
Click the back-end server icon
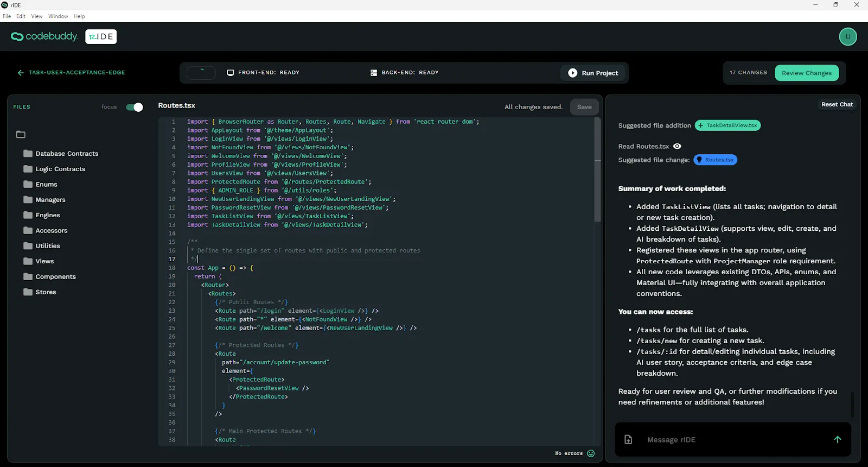[374, 73]
